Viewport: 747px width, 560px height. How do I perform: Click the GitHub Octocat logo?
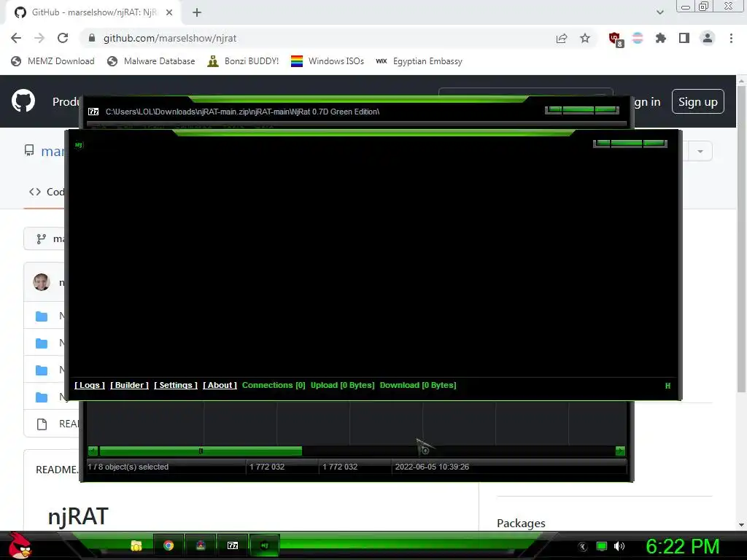coord(23,101)
